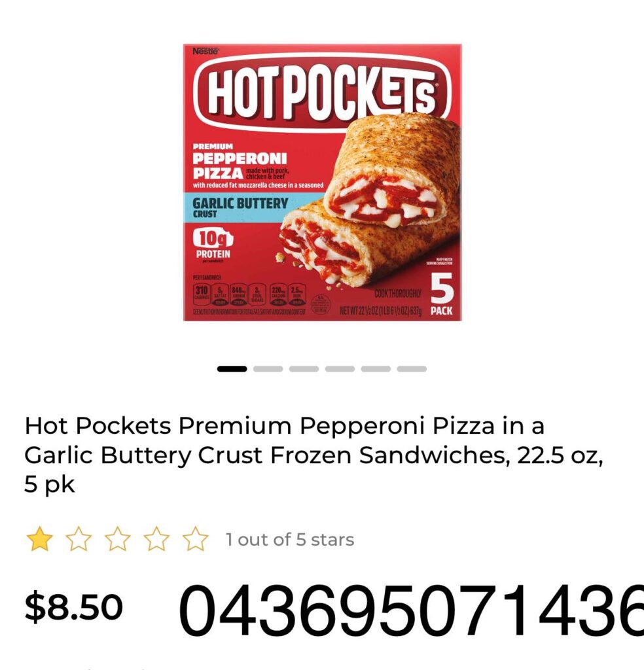Open the sixth, last carousel indicator

click(412, 369)
